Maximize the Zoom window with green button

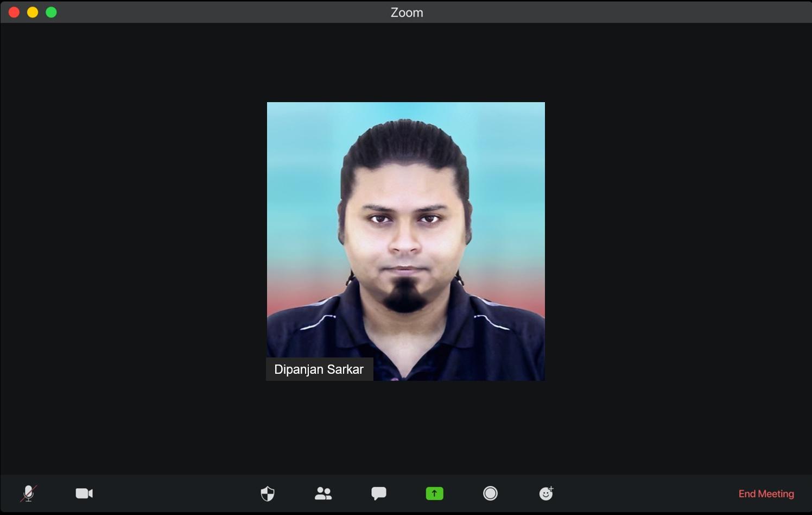[51, 12]
